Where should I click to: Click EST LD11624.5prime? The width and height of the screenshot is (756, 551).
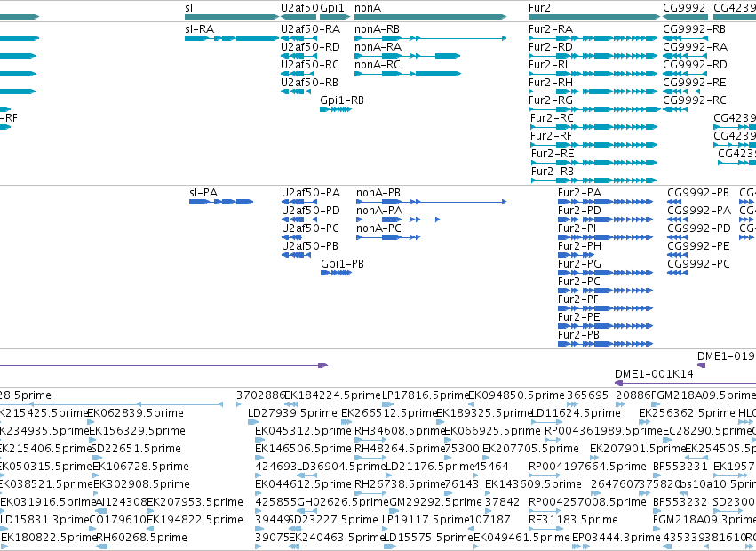coord(575,413)
